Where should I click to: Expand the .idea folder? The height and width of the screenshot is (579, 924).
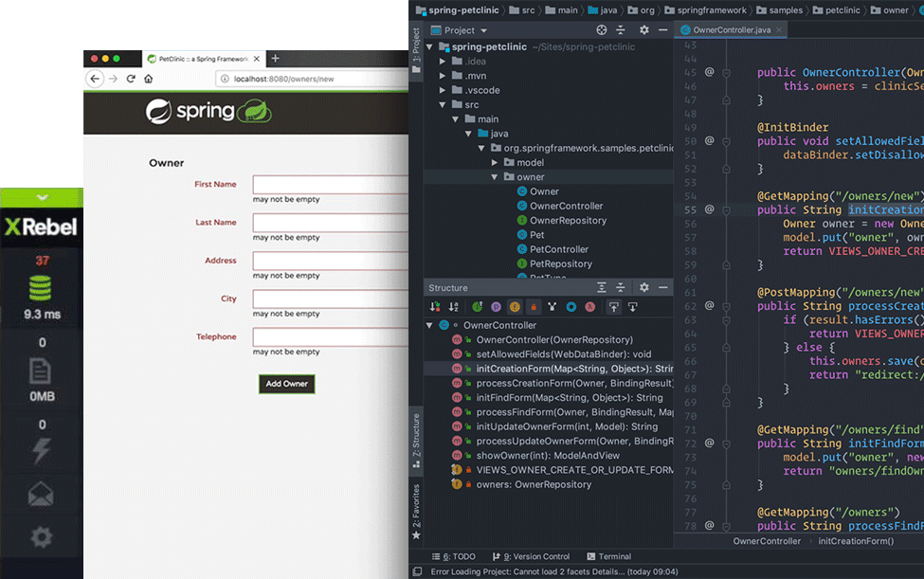click(x=442, y=62)
